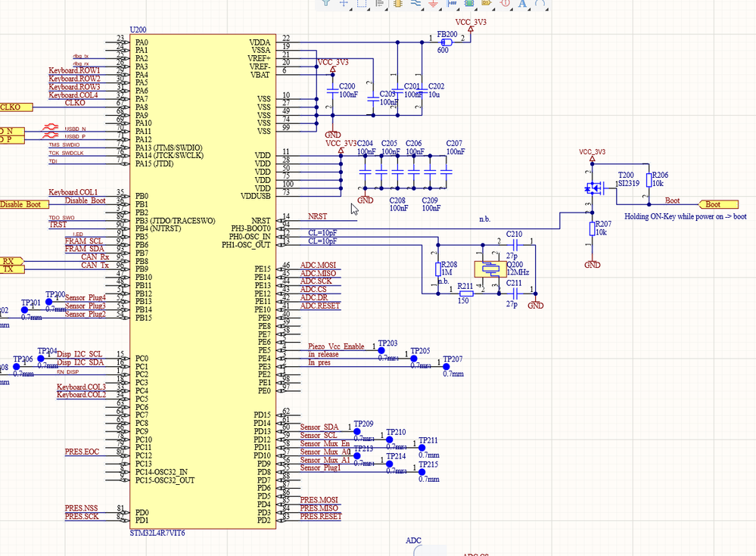Click the Keyboard.COL1 net label

click(x=73, y=192)
